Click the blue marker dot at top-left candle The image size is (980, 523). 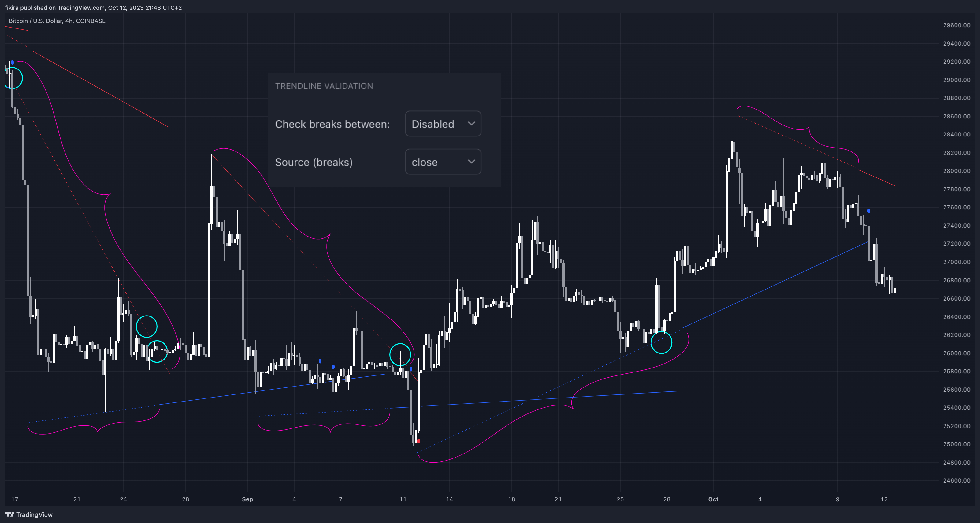click(13, 62)
